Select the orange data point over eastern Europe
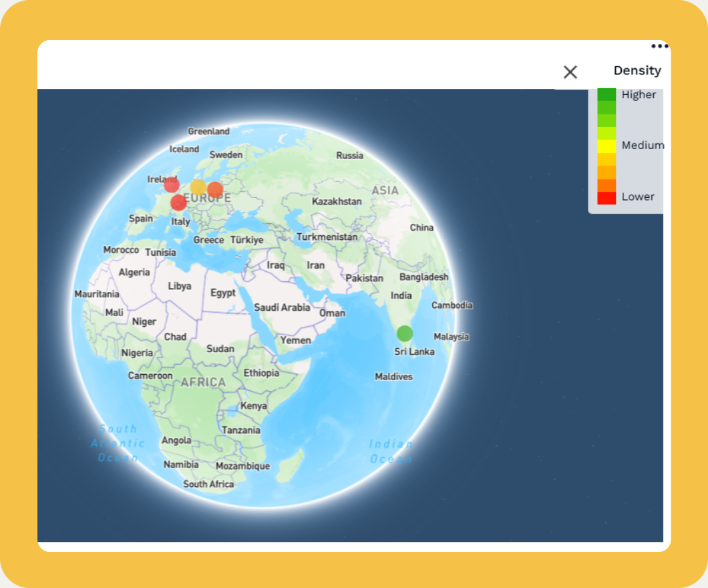Screen dimensions: 708x588 click(x=214, y=190)
